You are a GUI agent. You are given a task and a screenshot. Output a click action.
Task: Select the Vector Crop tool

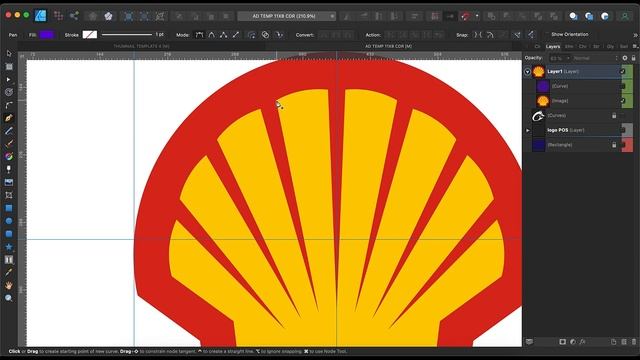[9, 195]
